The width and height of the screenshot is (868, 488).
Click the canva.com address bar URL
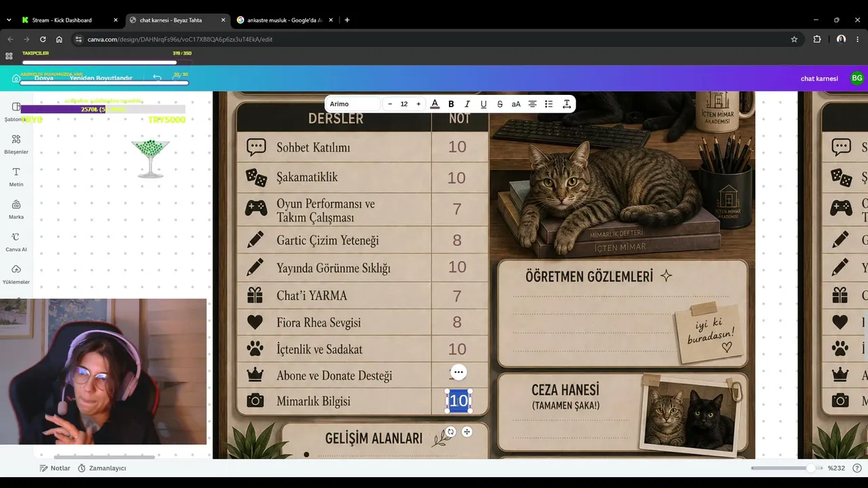(x=180, y=39)
